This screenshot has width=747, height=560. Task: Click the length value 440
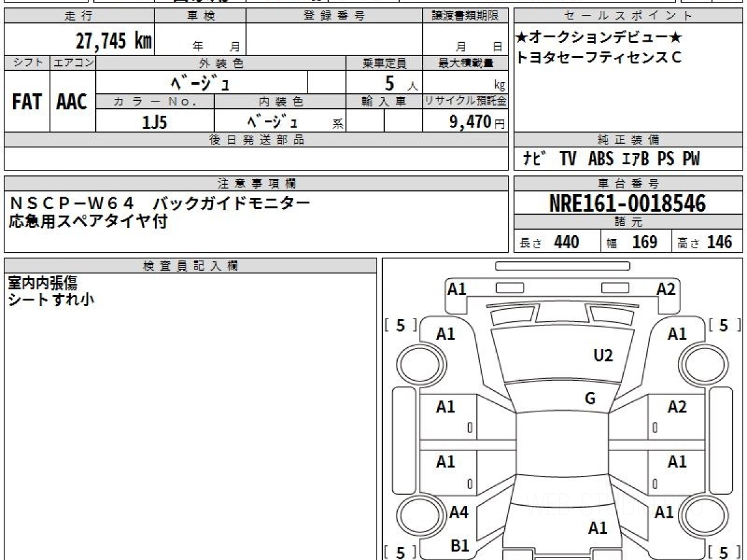(566, 242)
